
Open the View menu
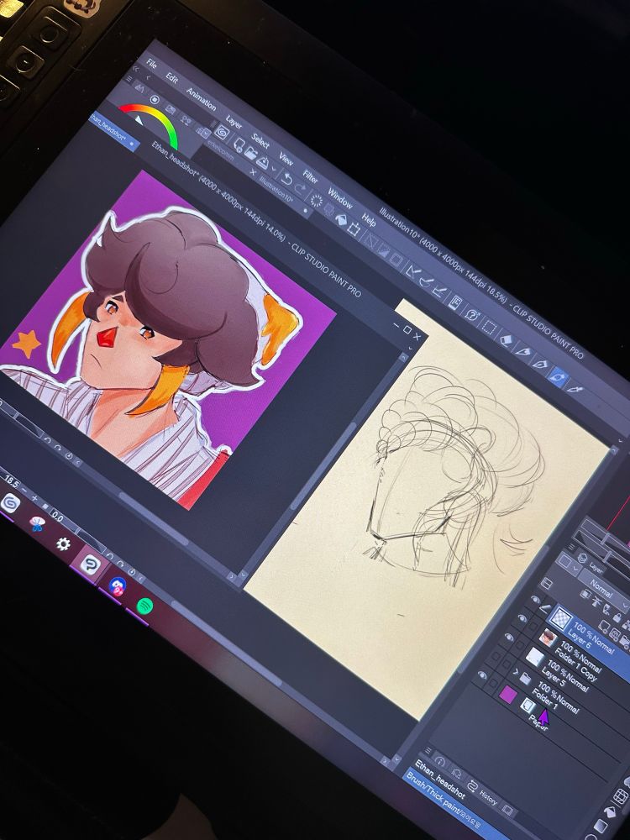[286, 159]
